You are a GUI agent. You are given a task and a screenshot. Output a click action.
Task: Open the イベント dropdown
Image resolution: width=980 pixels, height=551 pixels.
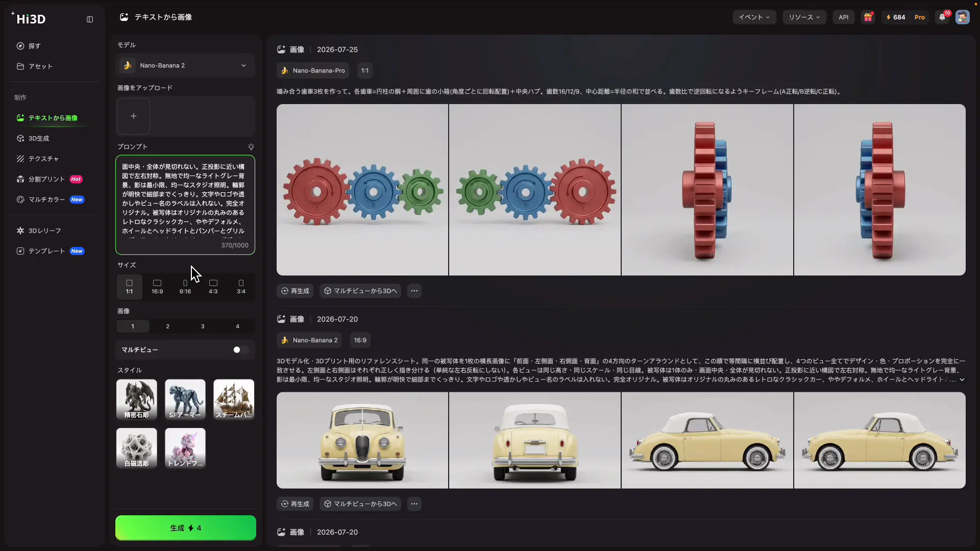point(754,17)
